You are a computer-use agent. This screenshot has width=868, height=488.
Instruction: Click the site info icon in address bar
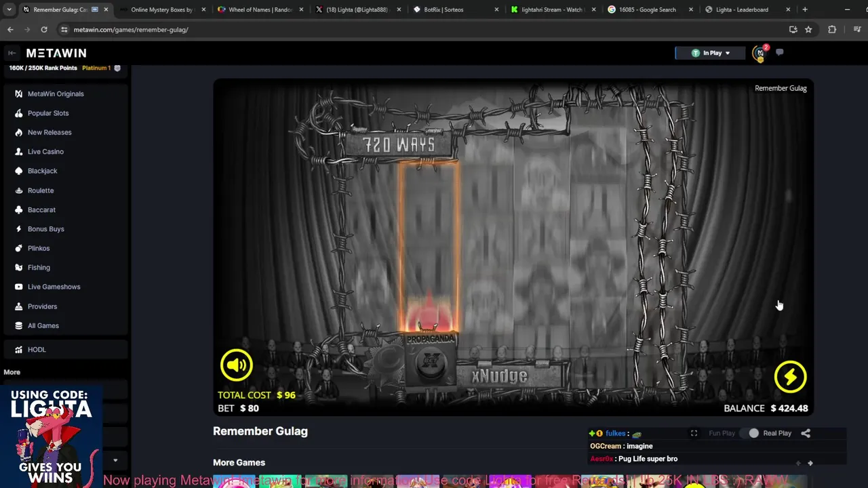coord(64,30)
